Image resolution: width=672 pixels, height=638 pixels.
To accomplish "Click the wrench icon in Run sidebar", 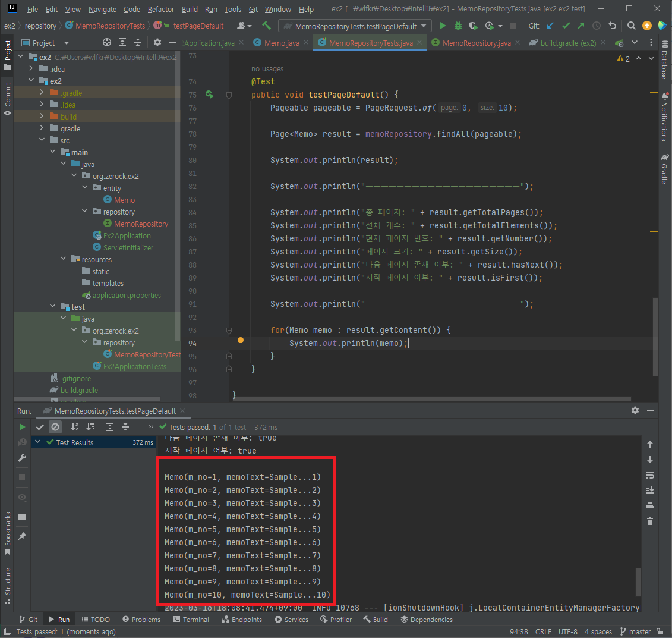I will click(23, 458).
